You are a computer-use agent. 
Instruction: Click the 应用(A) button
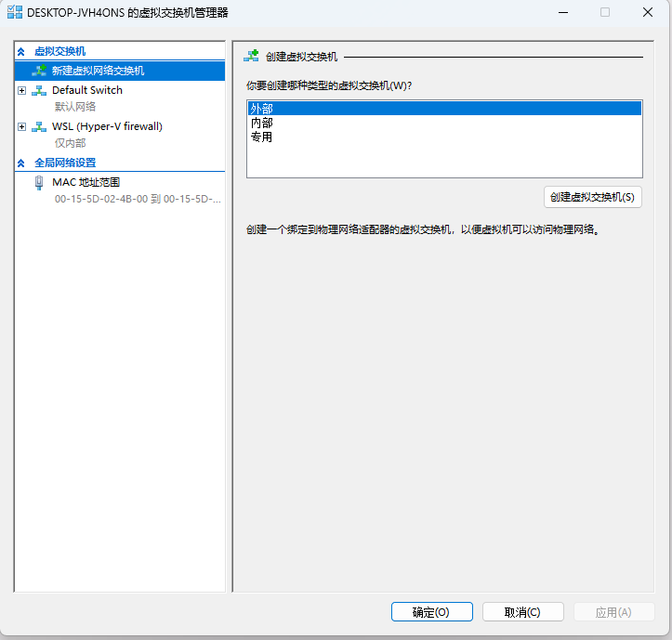pyautogui.click(x=613, y=612)
